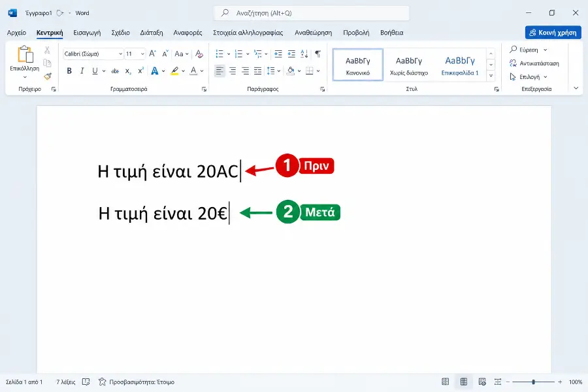
Task: Open the Change Case Aa dropdown
Action: [x=181, y=54]
